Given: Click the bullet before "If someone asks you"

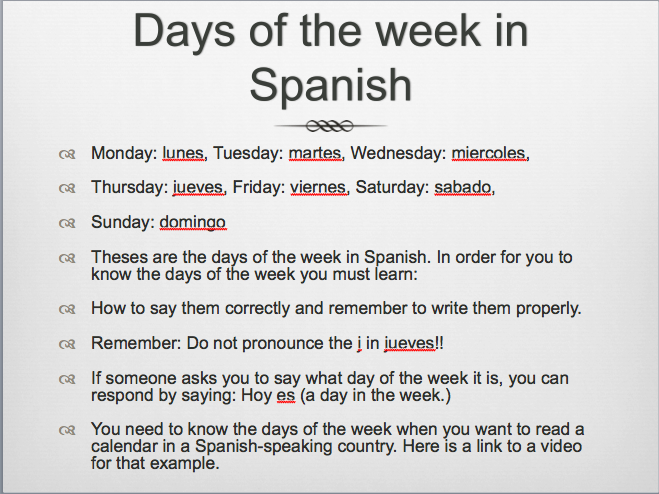Looking at the screenshot, I should (68, 378).
